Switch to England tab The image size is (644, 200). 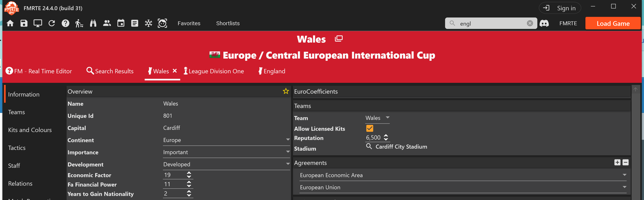point(272,71)
